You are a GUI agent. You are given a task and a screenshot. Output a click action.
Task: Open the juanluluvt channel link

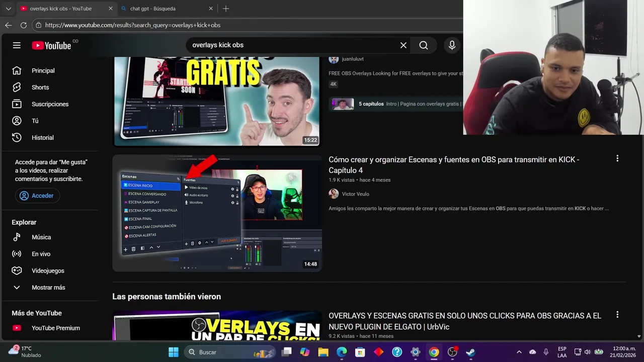coord(353,59)
